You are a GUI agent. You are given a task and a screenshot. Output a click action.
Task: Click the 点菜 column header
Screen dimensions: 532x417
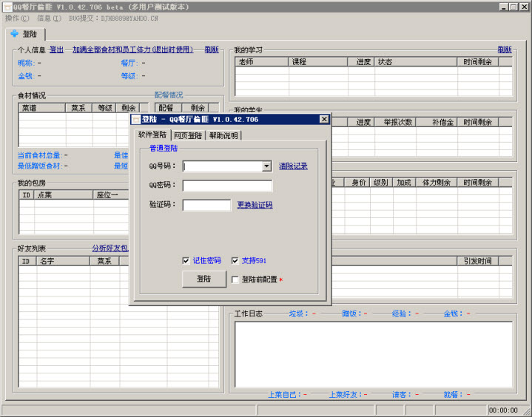click(x=63, y=194)
